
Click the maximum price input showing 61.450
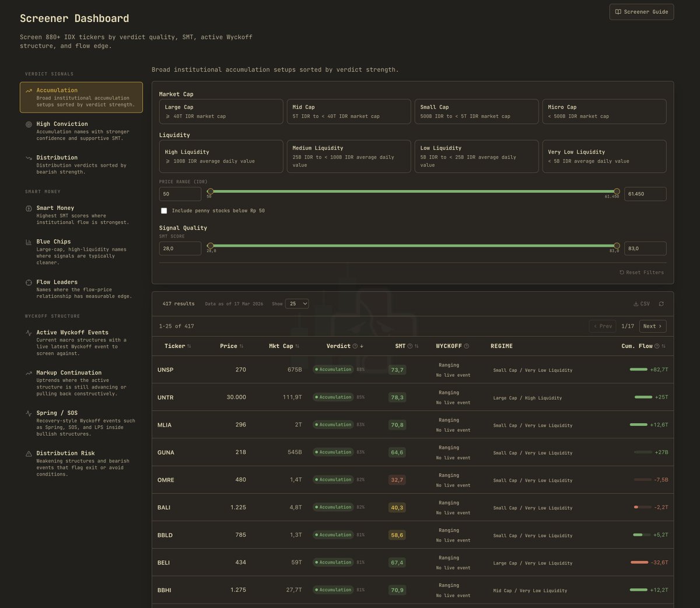point(645,194)
